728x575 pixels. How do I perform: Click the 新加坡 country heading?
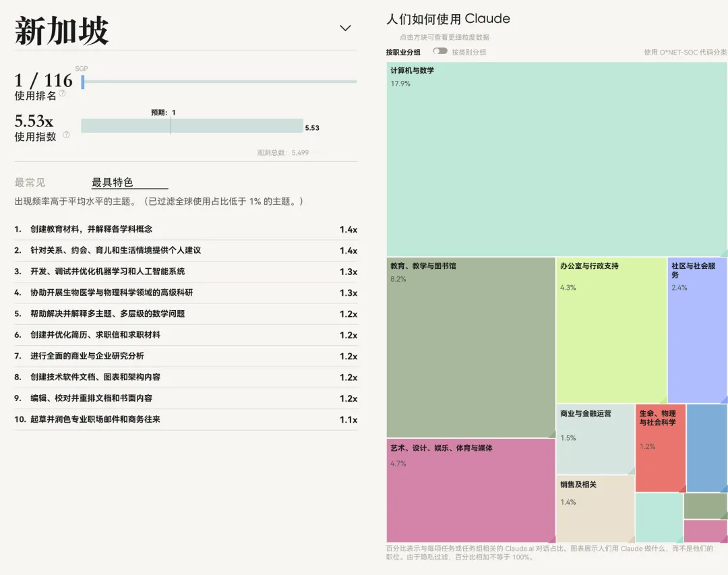(62, 30)
